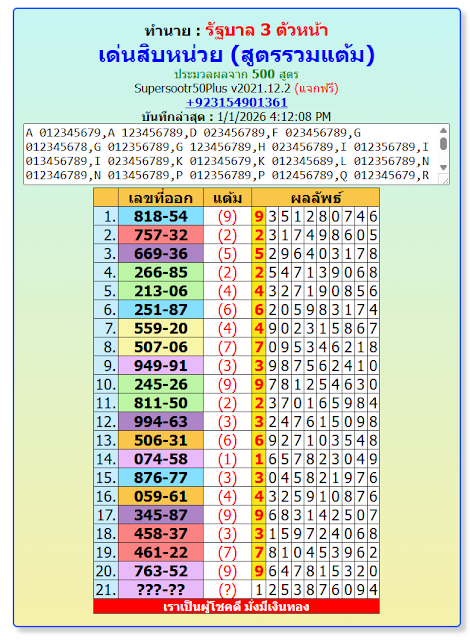The width and height of the screenshot is (470, 640).
Task: Select the ???-?? pending draw cell
Action: (161, 590)
